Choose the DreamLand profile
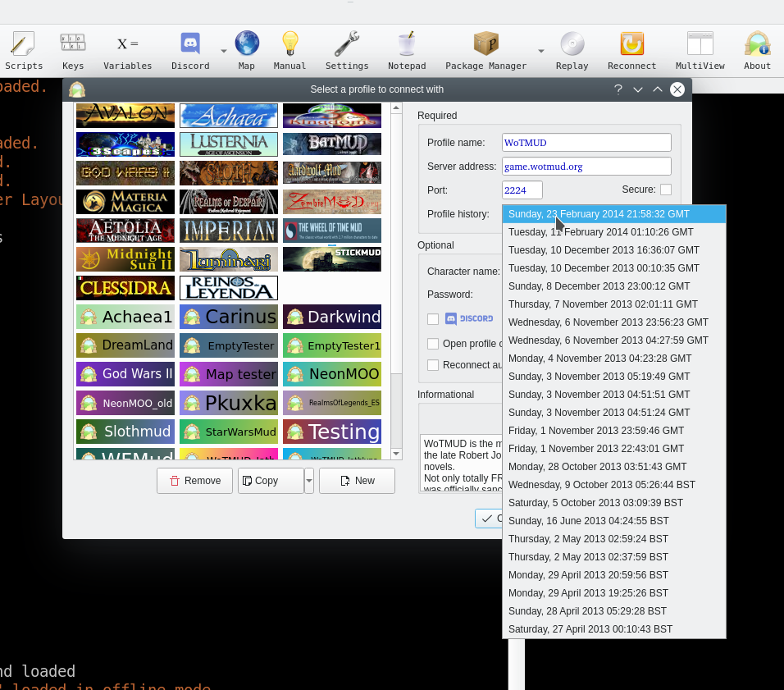Image resolution: width=784 pixels, height=690 pixels. tap(125, 345)
